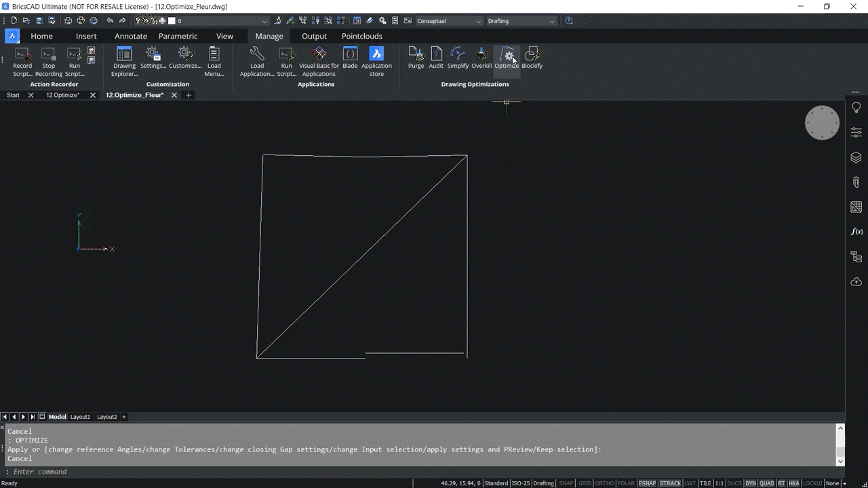The width and height of the screenshot is (868, 488).
Task: Open the Pointclouds ribbon tab
Action: point(362,36)
